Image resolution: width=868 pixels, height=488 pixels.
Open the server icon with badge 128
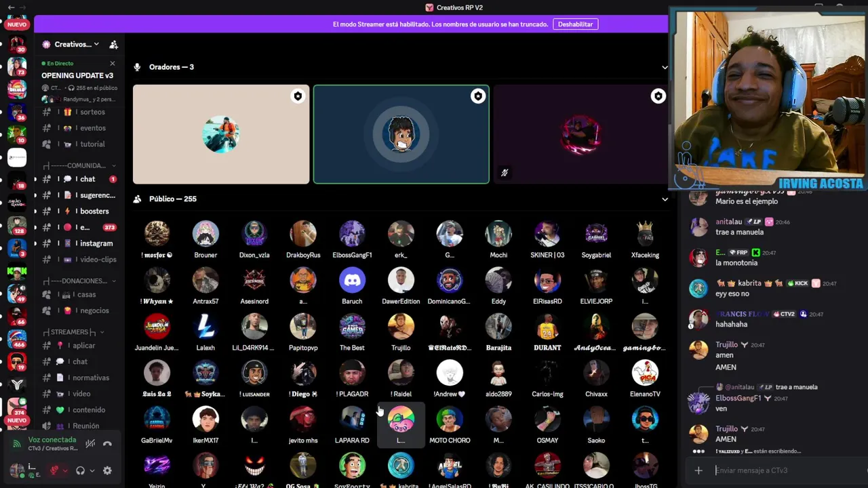17,225
